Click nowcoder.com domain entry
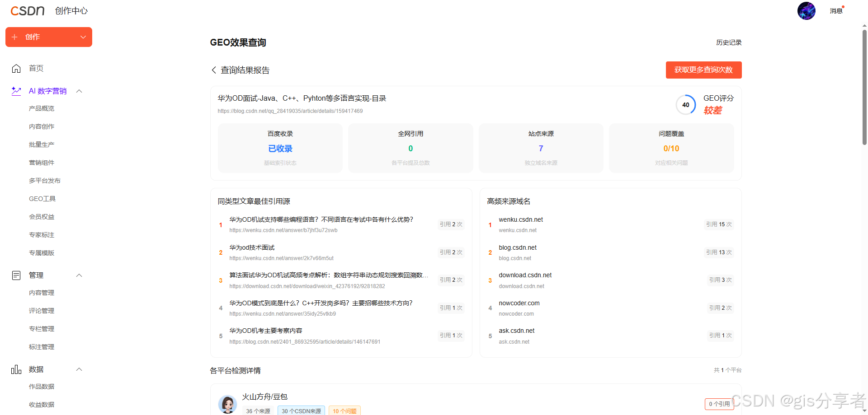The image size is (868, 415). click(519, 303)
